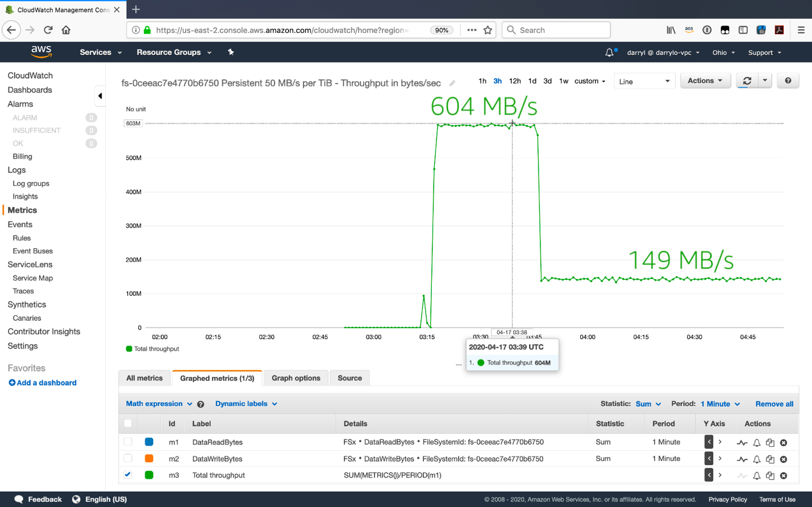Select all metrics with the header checkbox

128,423
